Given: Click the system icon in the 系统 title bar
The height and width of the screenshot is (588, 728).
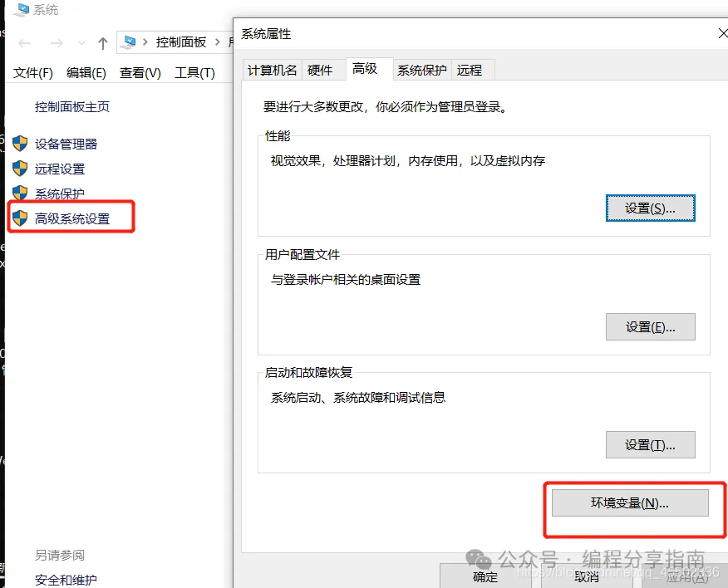Looking at the screenshot, I should (x=21, y=10).
